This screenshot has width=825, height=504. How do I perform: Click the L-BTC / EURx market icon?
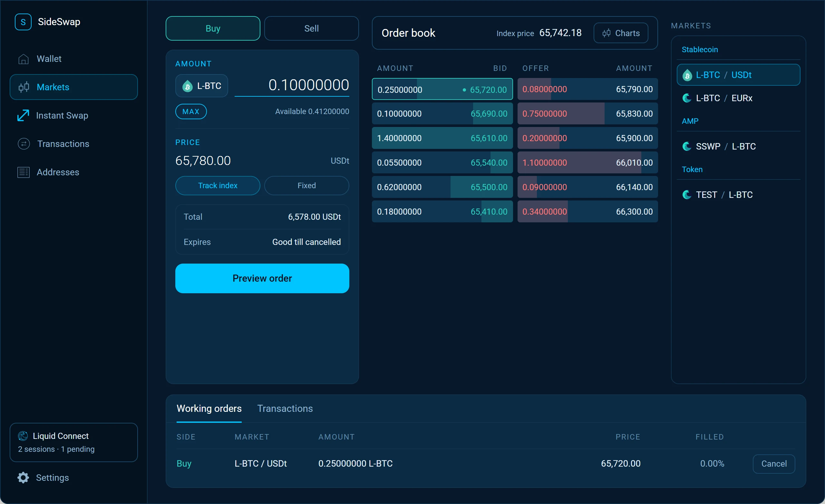tap(687, 98)
